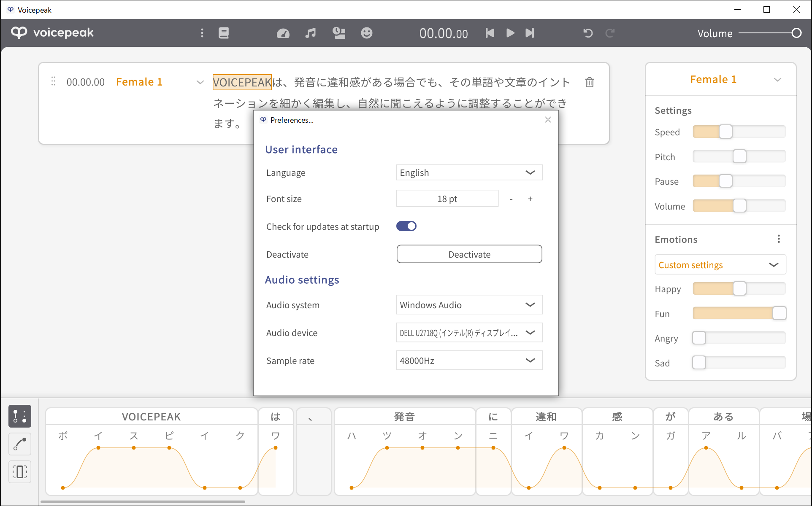This screenshot has height=506, width=812.
Task: Toggle Check for updates at startup
Action: (406, 226)
